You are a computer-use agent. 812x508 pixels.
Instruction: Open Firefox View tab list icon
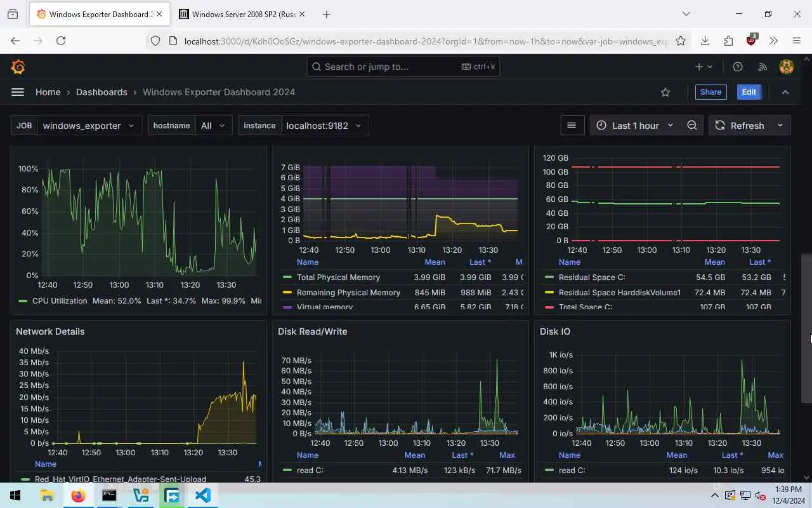tap(13, 14)
